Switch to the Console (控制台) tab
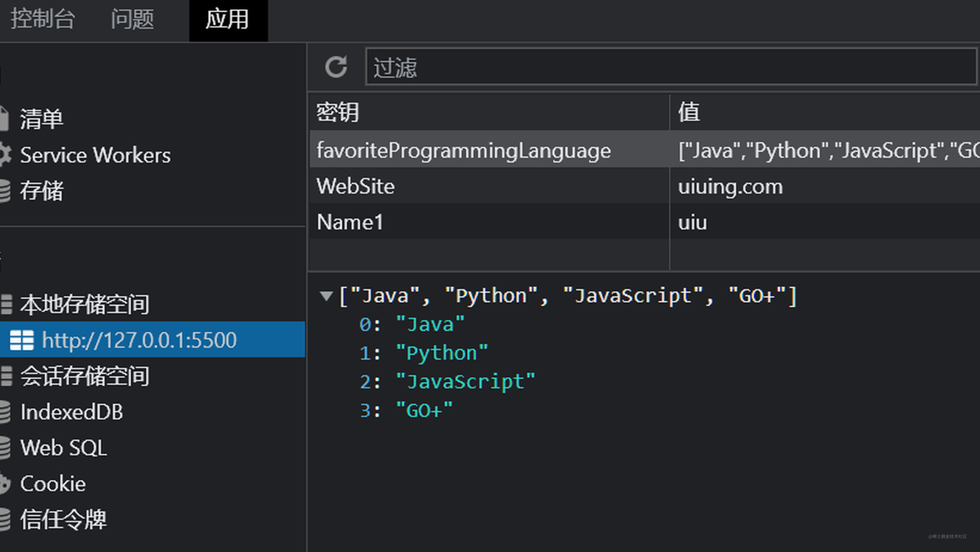This screenshot has height=552, width=980. 43,19
